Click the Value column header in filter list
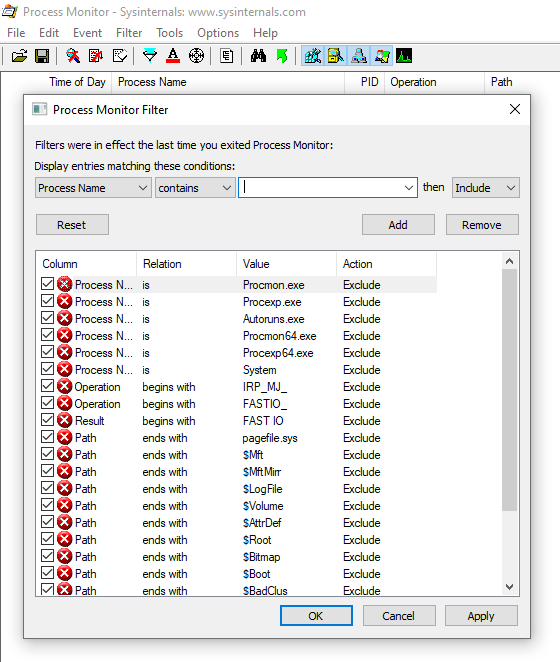The height and width of the screenshot is (662, 560). [x=286, y=264]
